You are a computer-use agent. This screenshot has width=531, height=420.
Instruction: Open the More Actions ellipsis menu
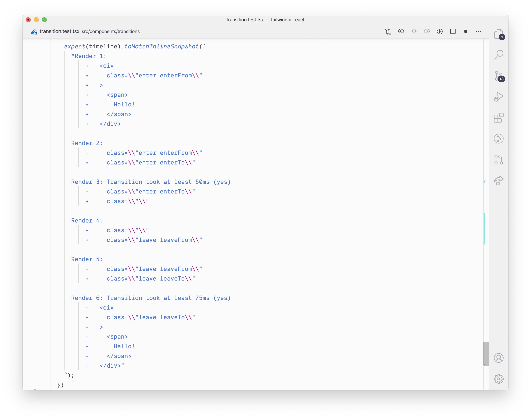pyautogui.click(x=478, y=31)
